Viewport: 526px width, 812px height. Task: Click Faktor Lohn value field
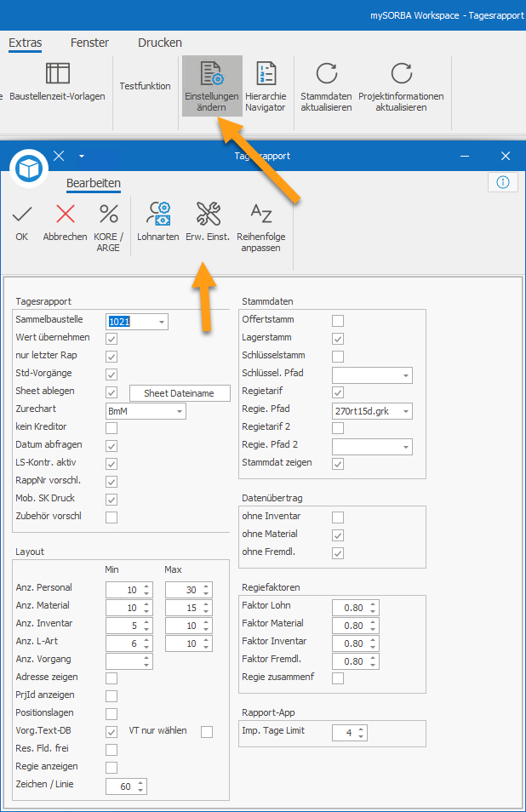(x=355, y=608)
